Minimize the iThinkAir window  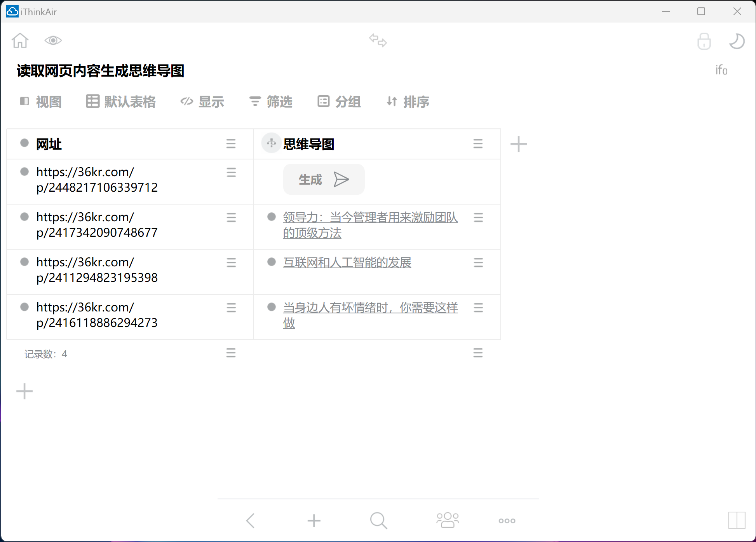point(666,11)
